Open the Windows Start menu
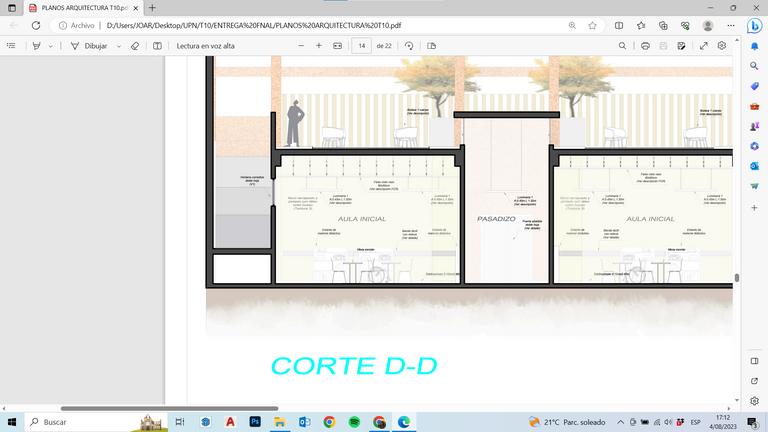This screenshot has height=432, width=768. (12, 422)
